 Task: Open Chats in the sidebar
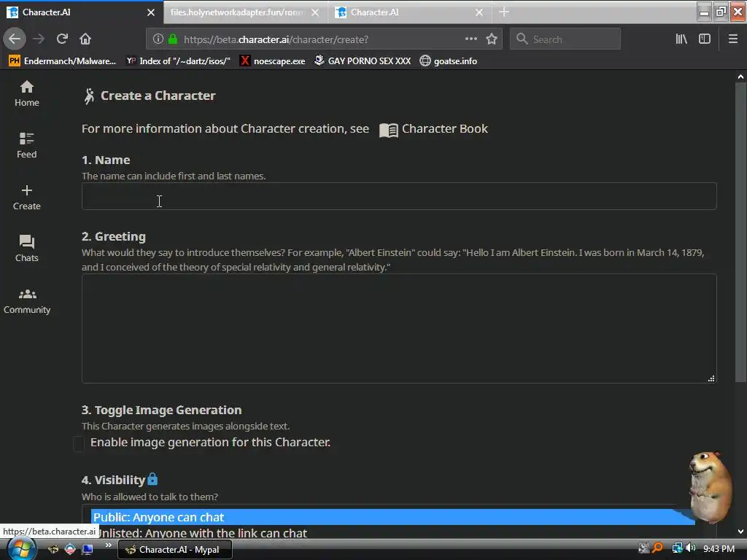pos(27,249)
